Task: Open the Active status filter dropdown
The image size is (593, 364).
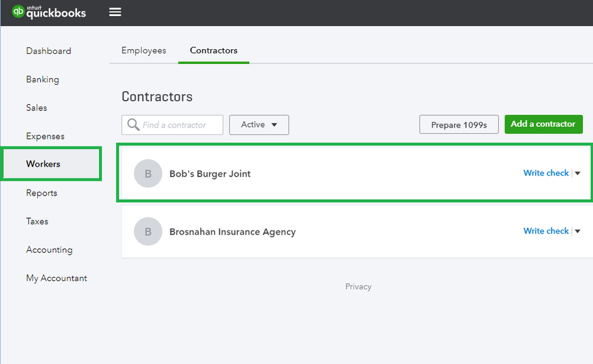Action: (x=259, y=125)
